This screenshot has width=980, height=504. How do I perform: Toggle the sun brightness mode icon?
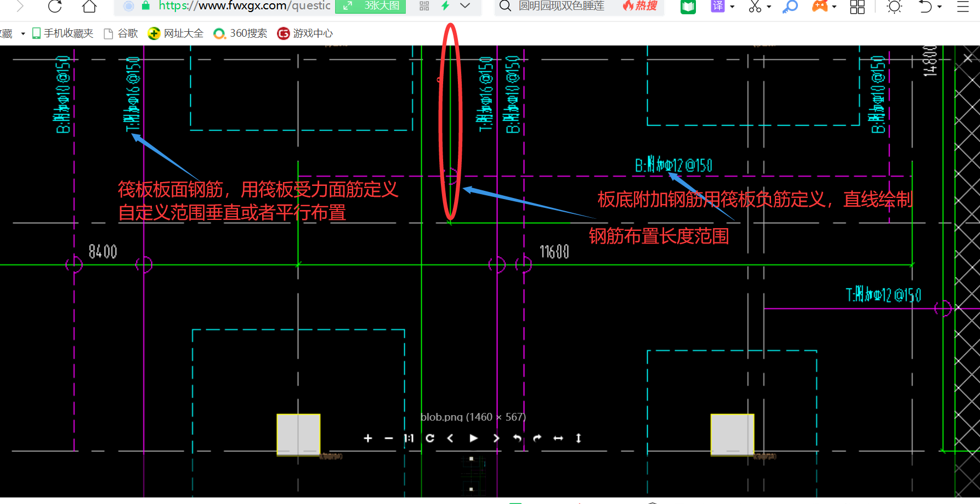[x=894, y=6]
